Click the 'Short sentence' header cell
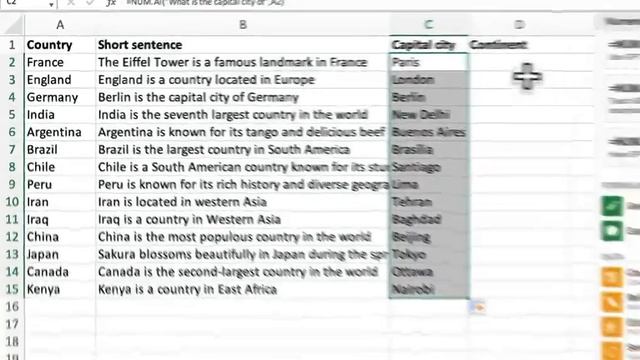 pos(243,44)
